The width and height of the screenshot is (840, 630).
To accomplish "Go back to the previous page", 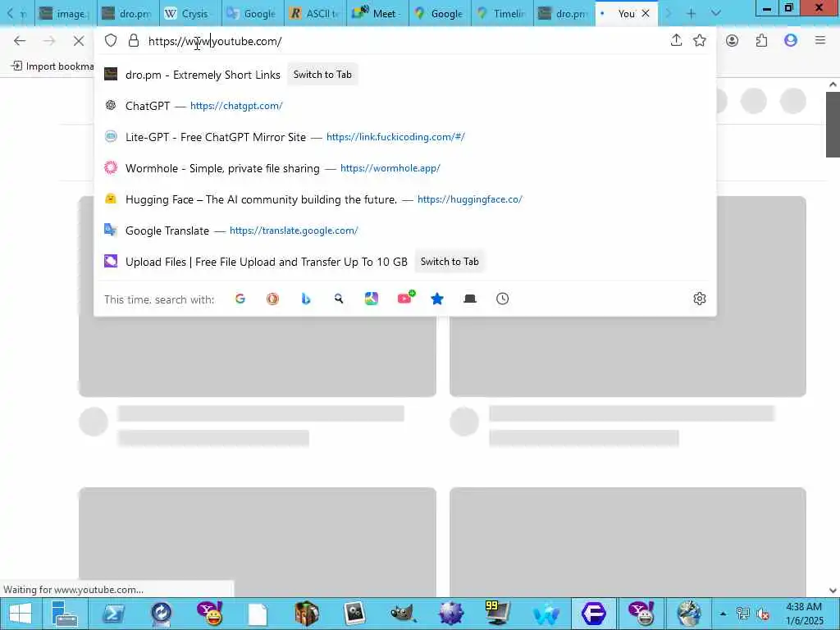I will click(20, 41).
